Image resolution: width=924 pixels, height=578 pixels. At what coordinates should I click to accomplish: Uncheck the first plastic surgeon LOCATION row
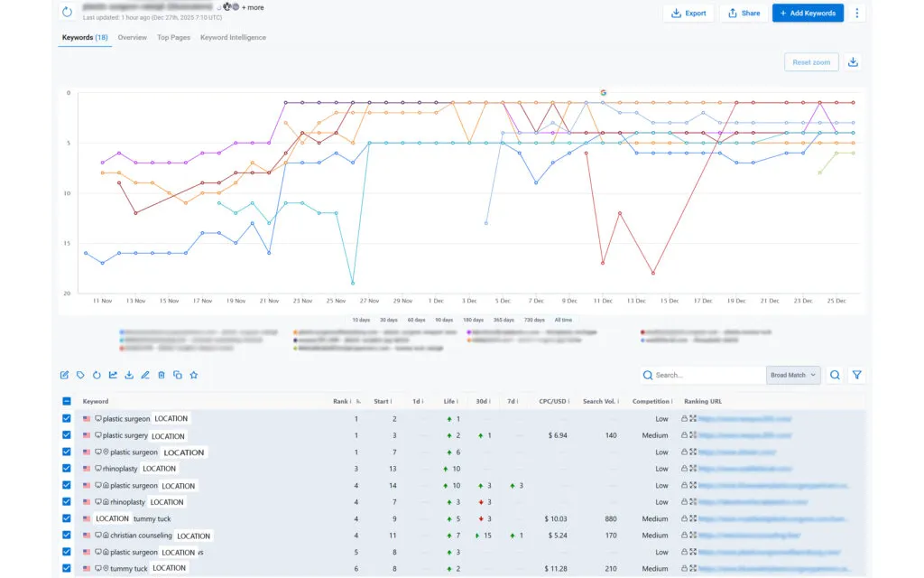(67, 418)
